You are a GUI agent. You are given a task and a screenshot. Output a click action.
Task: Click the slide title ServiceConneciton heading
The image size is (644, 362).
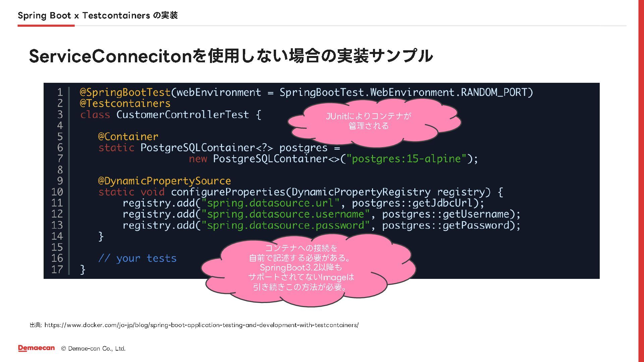coord(231,56)
